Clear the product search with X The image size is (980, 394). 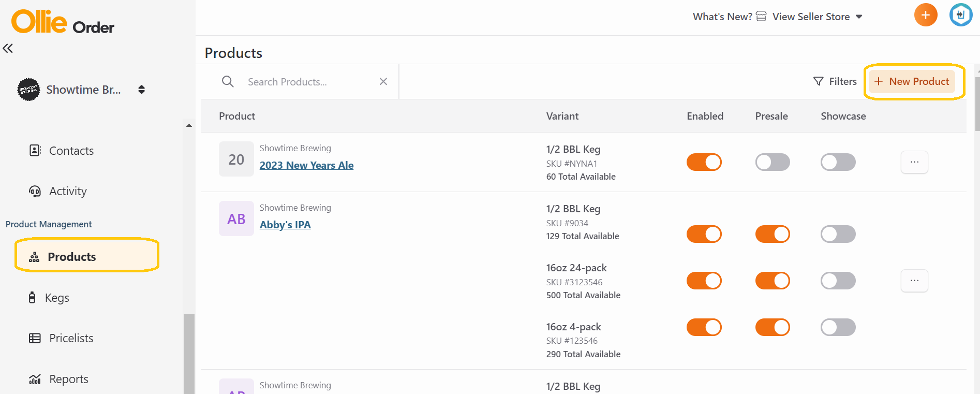[383, 81]
